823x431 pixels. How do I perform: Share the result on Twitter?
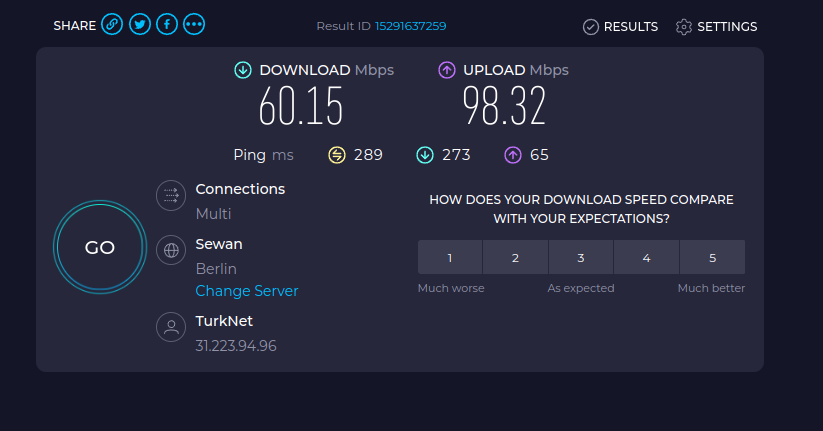(x=140, y=25)
